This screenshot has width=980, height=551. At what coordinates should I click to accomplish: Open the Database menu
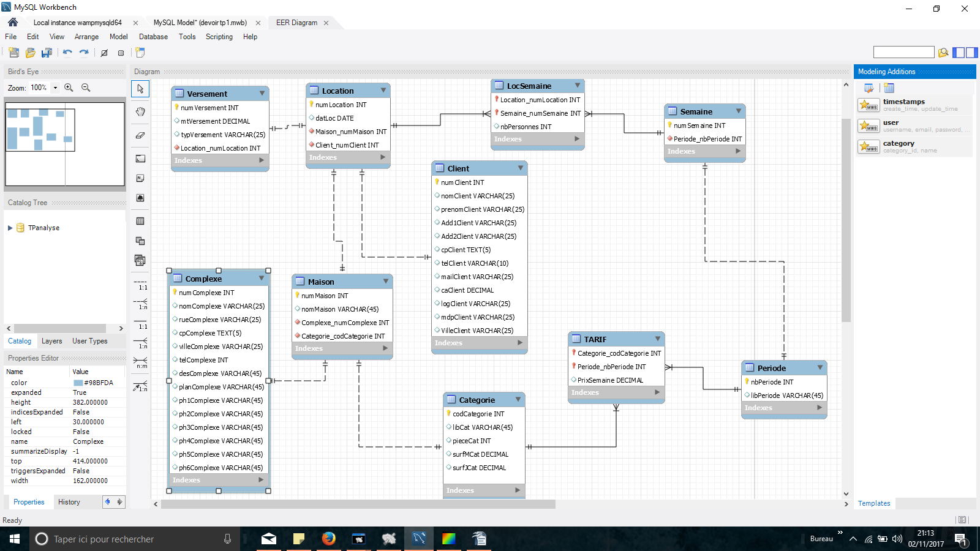(153, 37)
